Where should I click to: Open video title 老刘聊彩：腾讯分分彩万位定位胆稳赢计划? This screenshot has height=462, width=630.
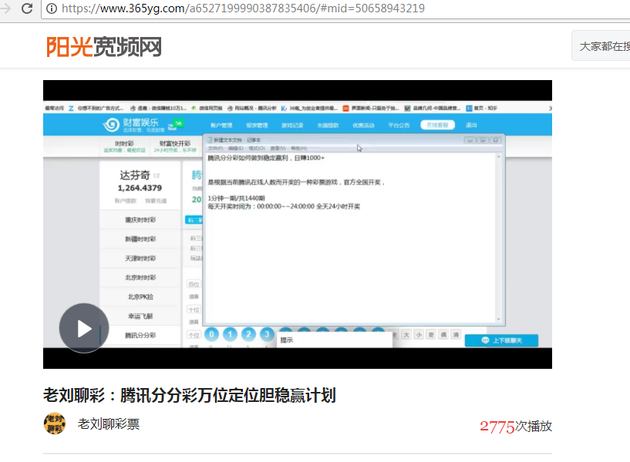(x=189, y=395)
